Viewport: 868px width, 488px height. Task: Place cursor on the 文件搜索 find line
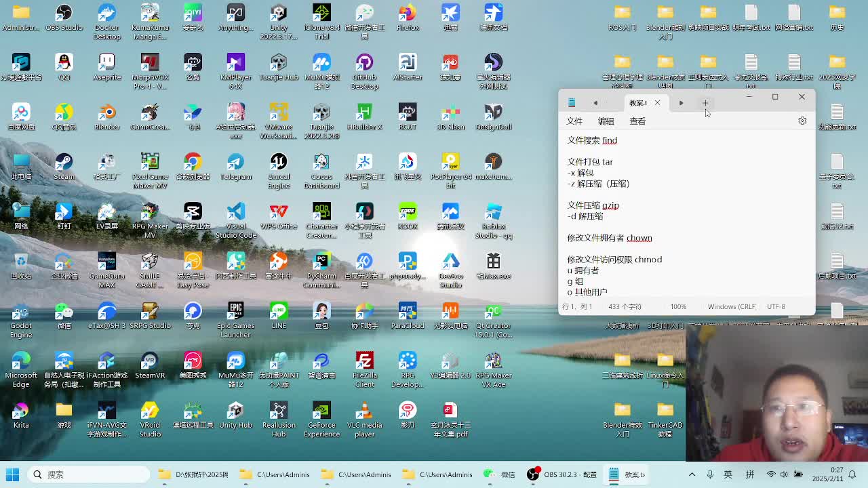[592, 140]
